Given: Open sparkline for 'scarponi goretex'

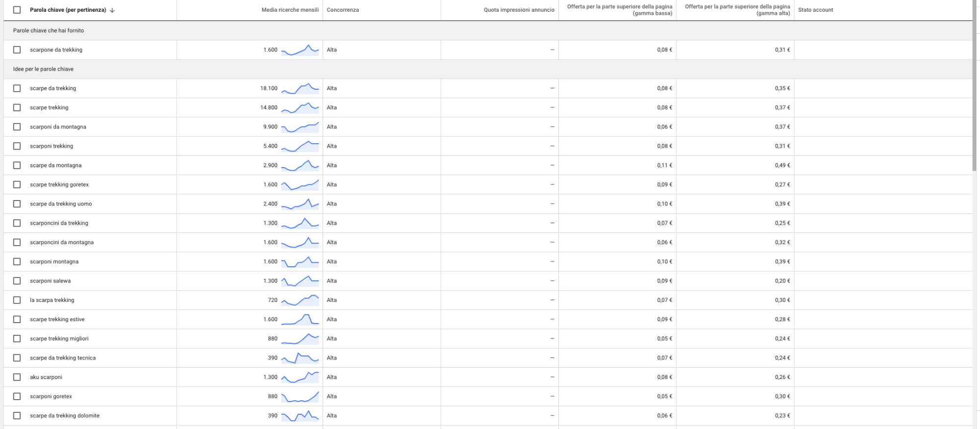Looking at the screenshot, I should pos(300,396).
